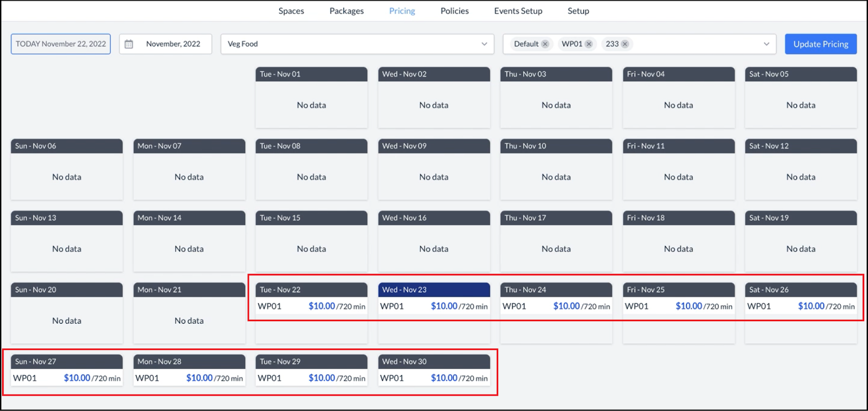
Task: Click the $10.00 price on Wed - Nov 30
Action: click(x=444, y=378)
